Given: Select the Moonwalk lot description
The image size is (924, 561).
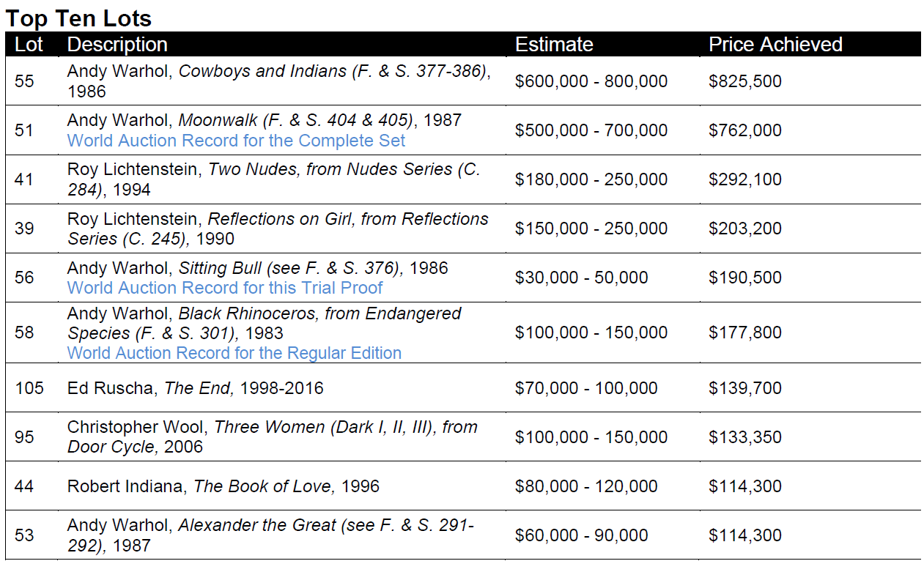Looking at the screenshot, I should click(x=264, y=120).
